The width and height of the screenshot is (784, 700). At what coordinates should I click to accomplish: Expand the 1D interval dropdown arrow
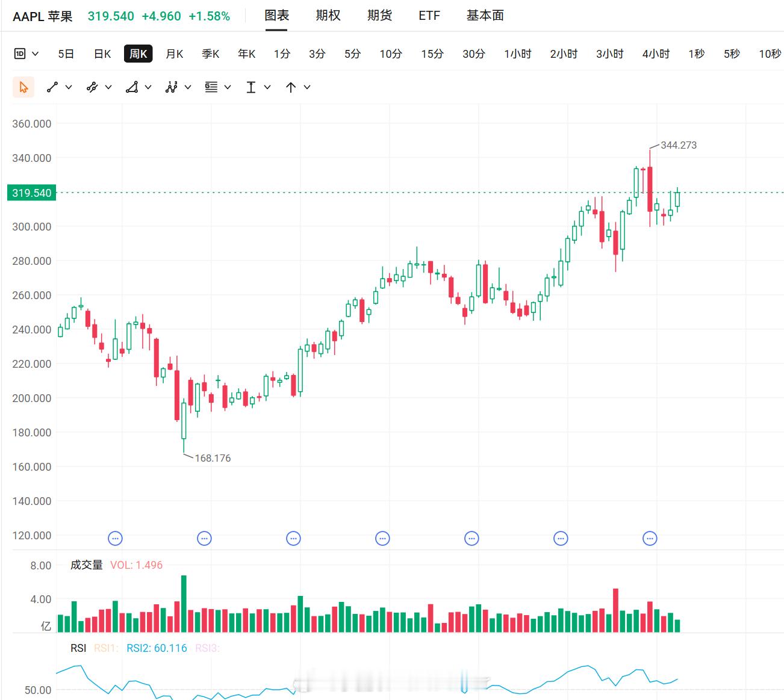coord(35,54)
